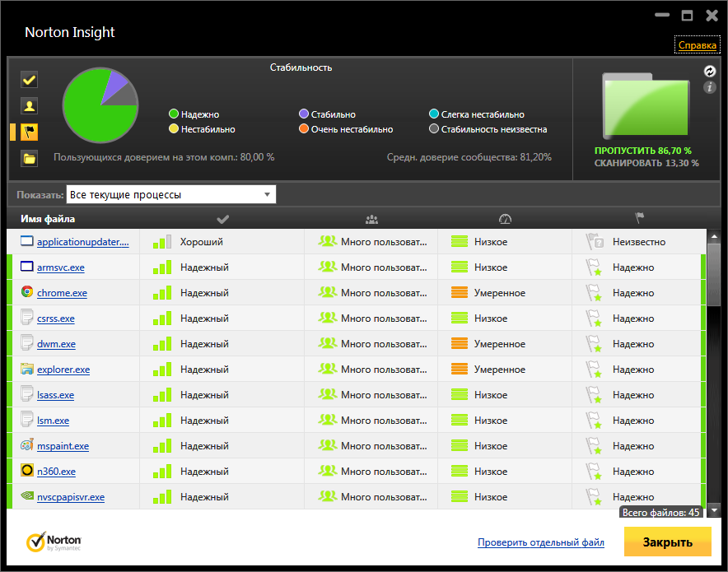The height and width of the screenshot is (572, 728).
Task: Click the СКАНИРОВАТЬ 13,30 % text
Action: click(646, 163)
